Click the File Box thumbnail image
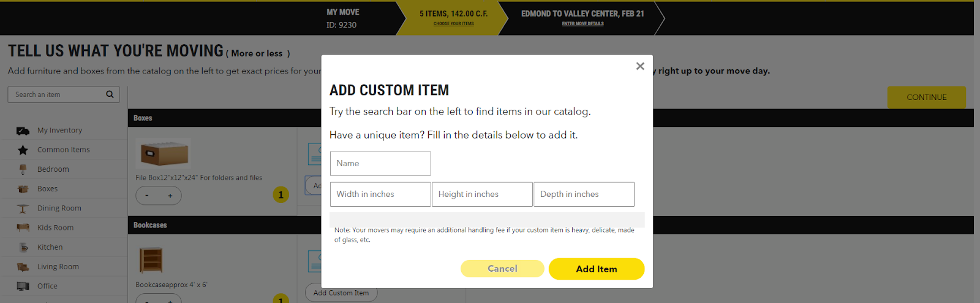Viewport: 980px width, 303px height. coord(164,153)
